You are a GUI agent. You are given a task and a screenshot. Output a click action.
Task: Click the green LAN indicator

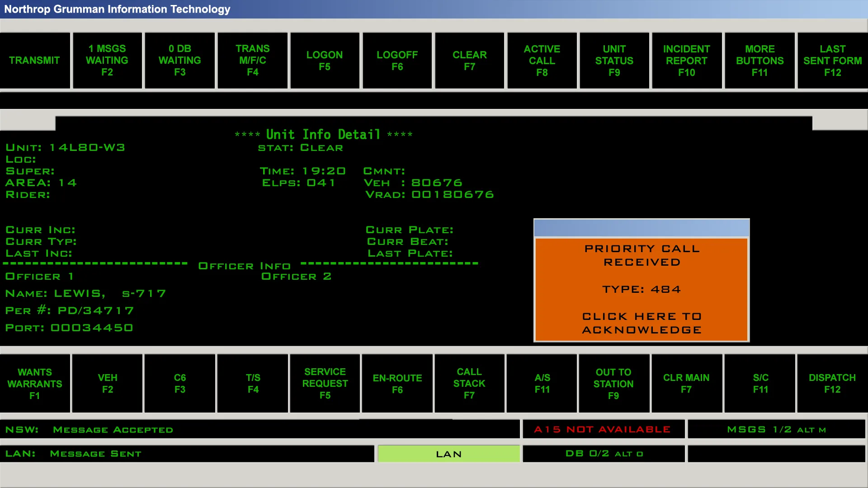[448, 454]
